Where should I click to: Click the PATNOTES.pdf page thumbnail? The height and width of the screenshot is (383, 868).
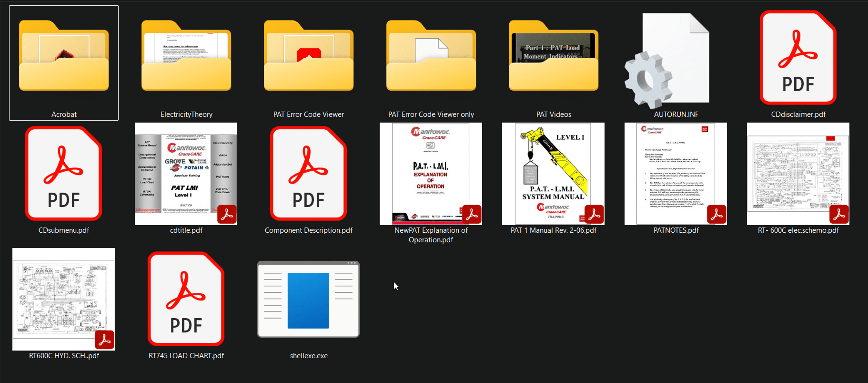point(676,174)
